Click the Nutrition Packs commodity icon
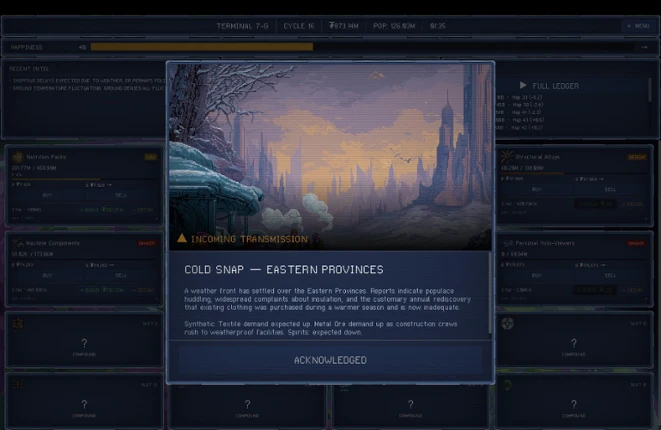661x430 pixels. [x=18, y=157]
